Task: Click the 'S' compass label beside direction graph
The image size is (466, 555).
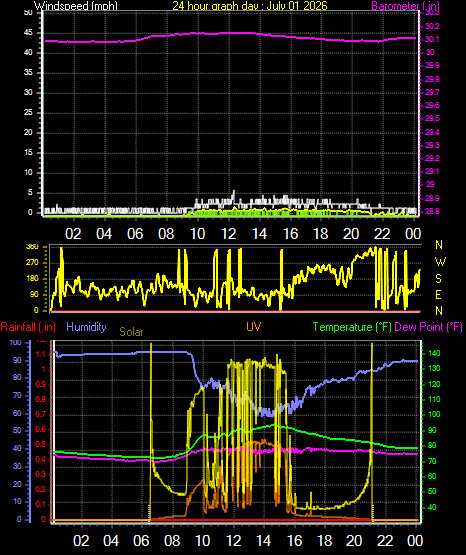Action: tap(438, 279)
